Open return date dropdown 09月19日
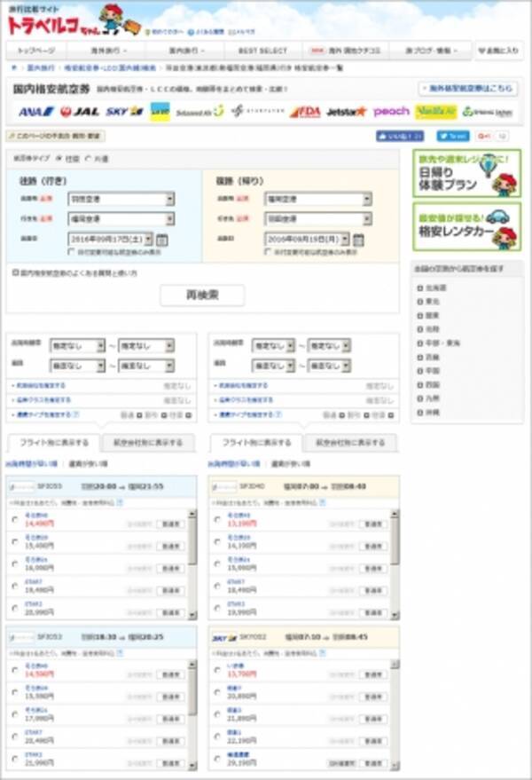 tap(308, 239)
